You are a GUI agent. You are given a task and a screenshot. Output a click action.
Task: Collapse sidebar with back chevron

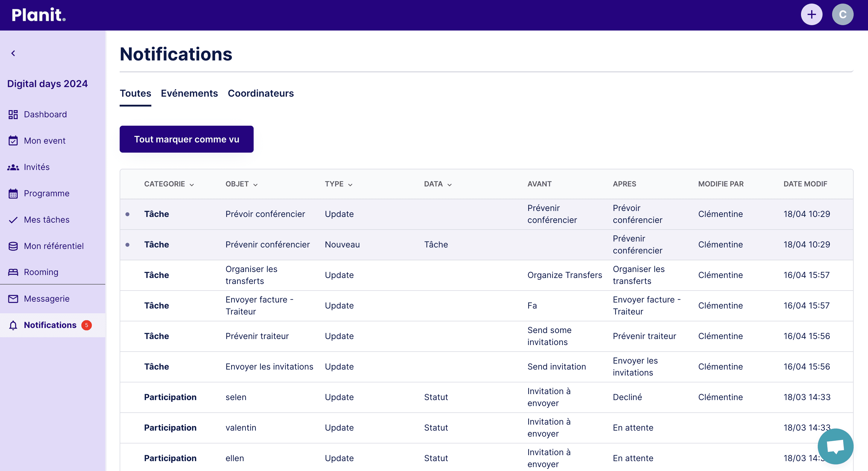(13, 53)
